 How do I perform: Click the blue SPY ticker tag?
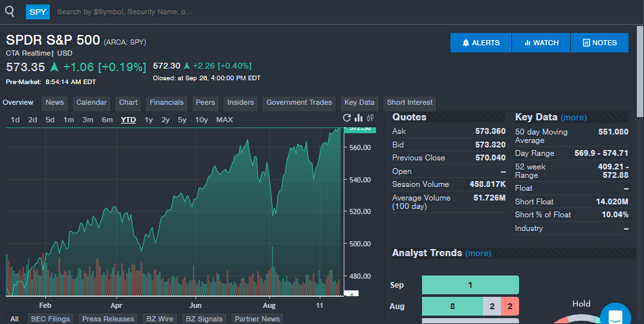point(38,12)
